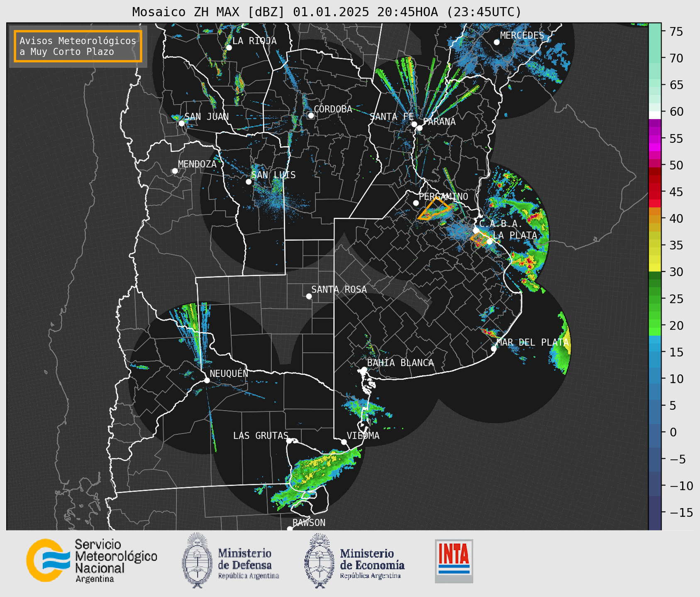The image size is (700, 597).
Task: Click the 50 dBZ dark red band on scale
Action: point(655,170)
